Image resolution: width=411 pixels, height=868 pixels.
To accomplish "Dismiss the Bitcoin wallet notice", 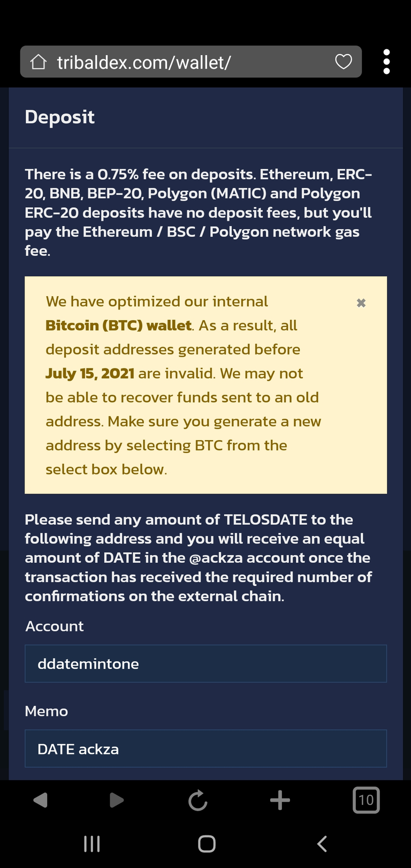I will tap(361, 303).
